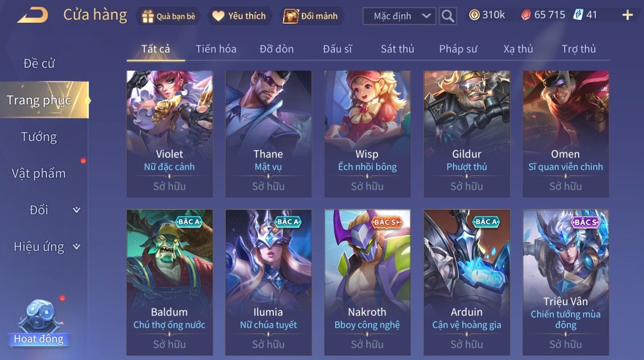Open the Mặc định sort dropdown

tap(399, 16)
